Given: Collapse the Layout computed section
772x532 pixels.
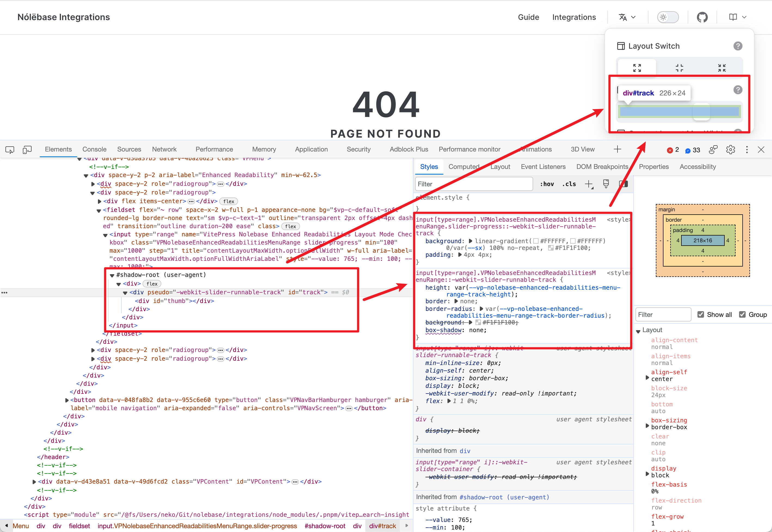Looking at the screenshot, I should pyautogui.click(x=638, y=331).
